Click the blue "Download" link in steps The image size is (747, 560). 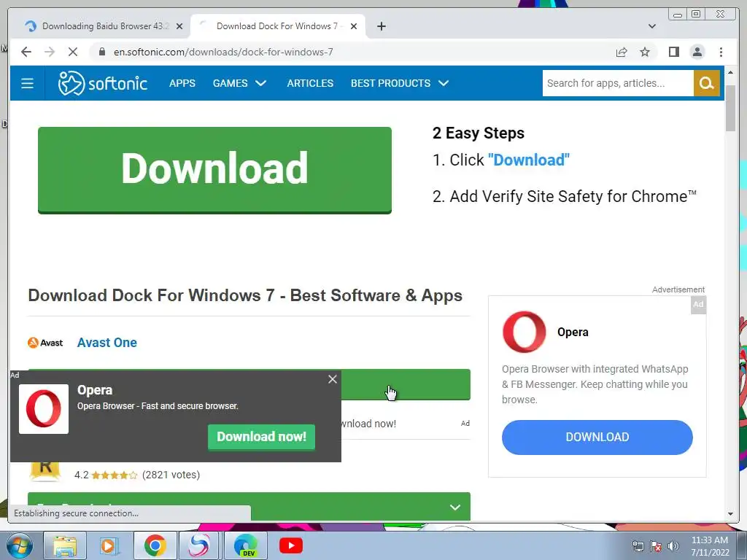[x=528, y=160]
